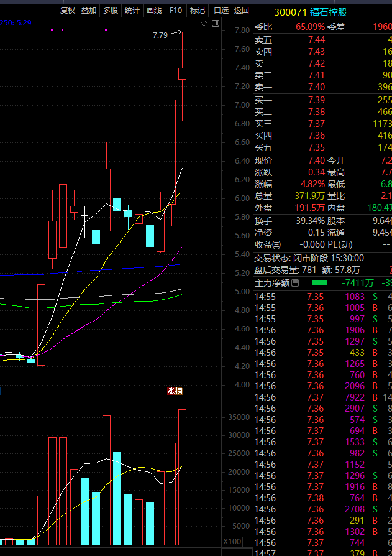Click the 7.79 high price annotation
The width and height of the screenshot is (392, 556).
coord(160,35)
